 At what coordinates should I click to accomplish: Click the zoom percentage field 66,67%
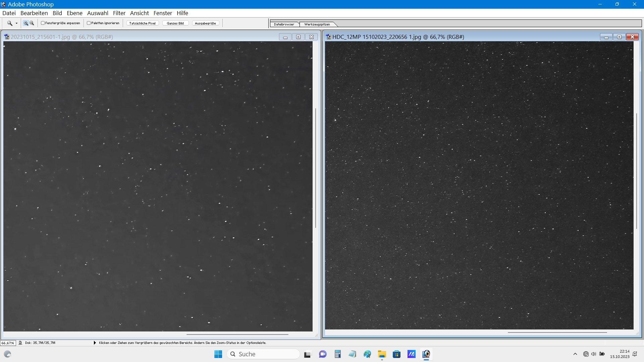(x=8, y=343)
